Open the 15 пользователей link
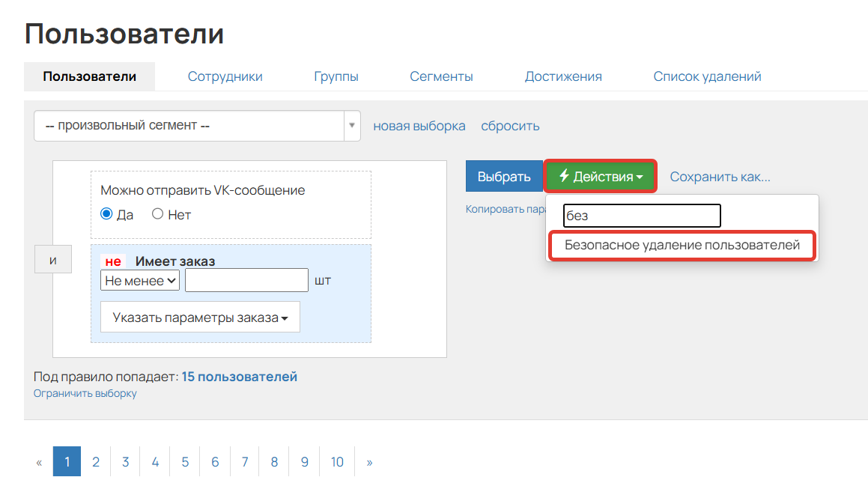 click(x=240, y=377)
